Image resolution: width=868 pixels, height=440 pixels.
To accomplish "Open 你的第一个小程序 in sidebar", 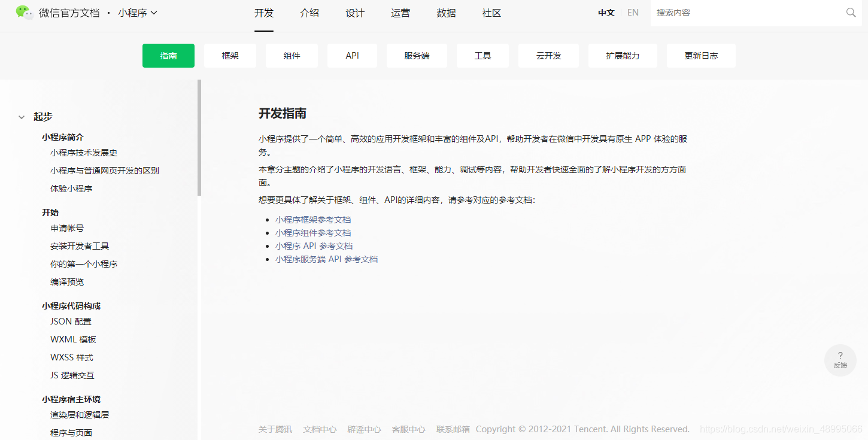I will coord(84,264).
